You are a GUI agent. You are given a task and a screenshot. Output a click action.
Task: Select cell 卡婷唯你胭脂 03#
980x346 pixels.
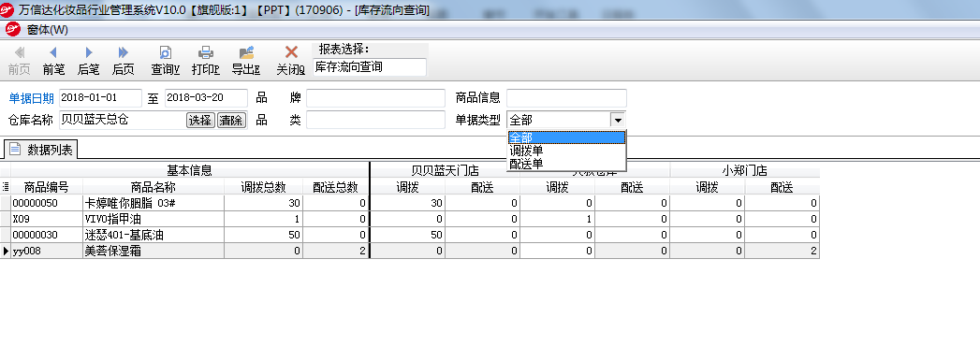(x=154, y=203)
